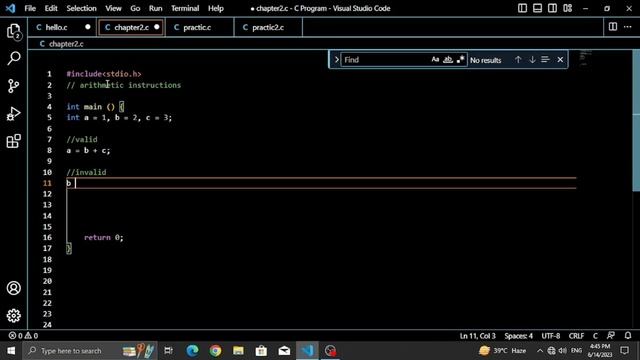640x360 pixels.
Task: Go to previous match in Find widget
Action: pos(518,60)
